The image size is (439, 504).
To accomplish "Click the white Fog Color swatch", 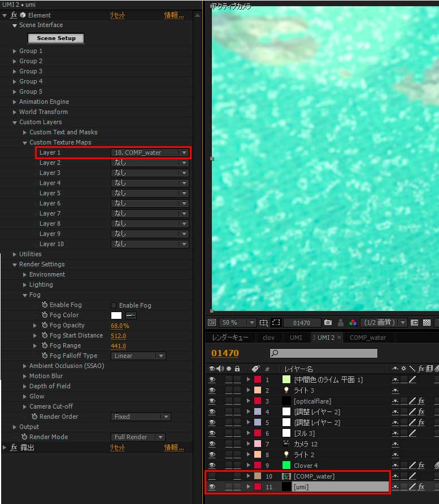I will click(116, 315).
